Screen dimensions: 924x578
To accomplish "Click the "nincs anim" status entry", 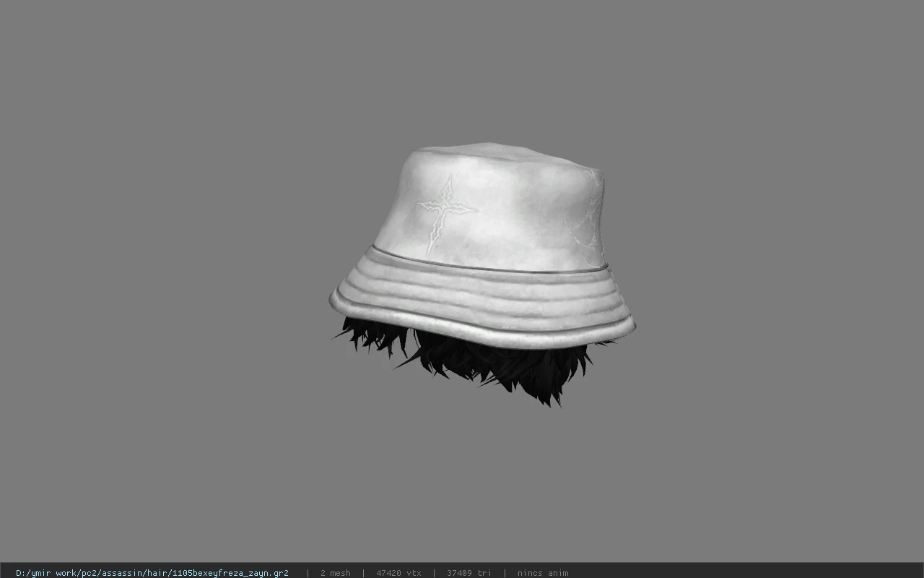I will coord(543,573).
